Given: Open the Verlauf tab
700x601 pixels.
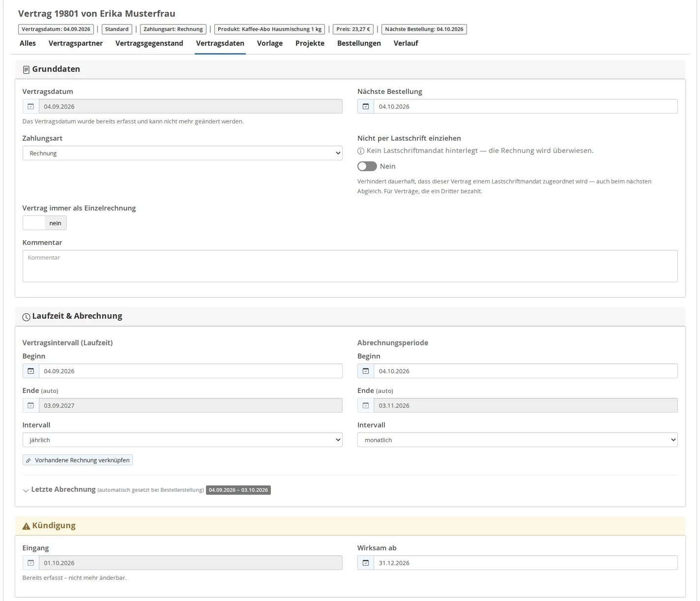Looking at the screenshot, I should [x=406, y=43].
